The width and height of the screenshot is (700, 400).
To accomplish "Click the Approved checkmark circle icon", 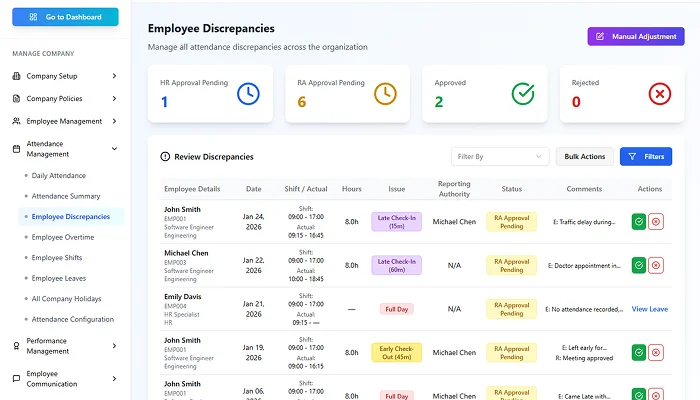I will pos(522,94).
